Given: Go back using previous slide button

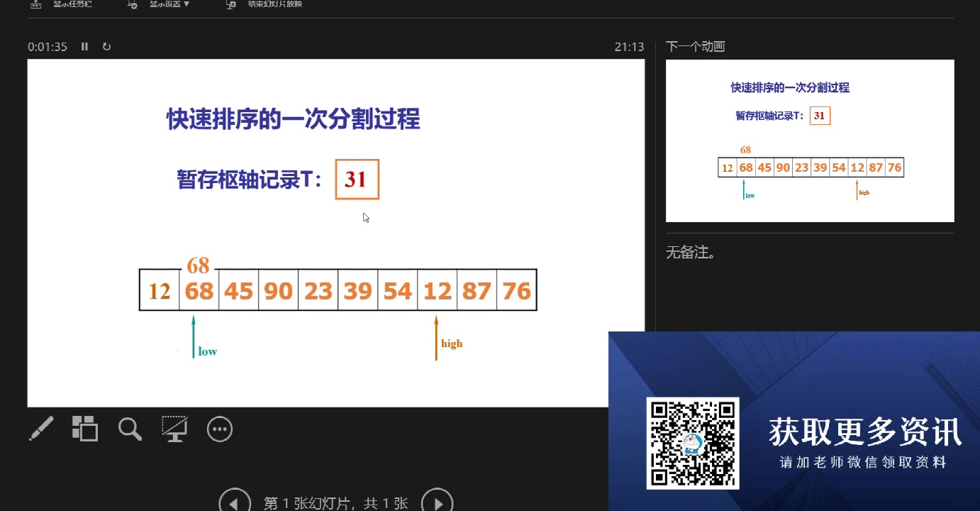Looking at the screenshot, I should 235,501.
